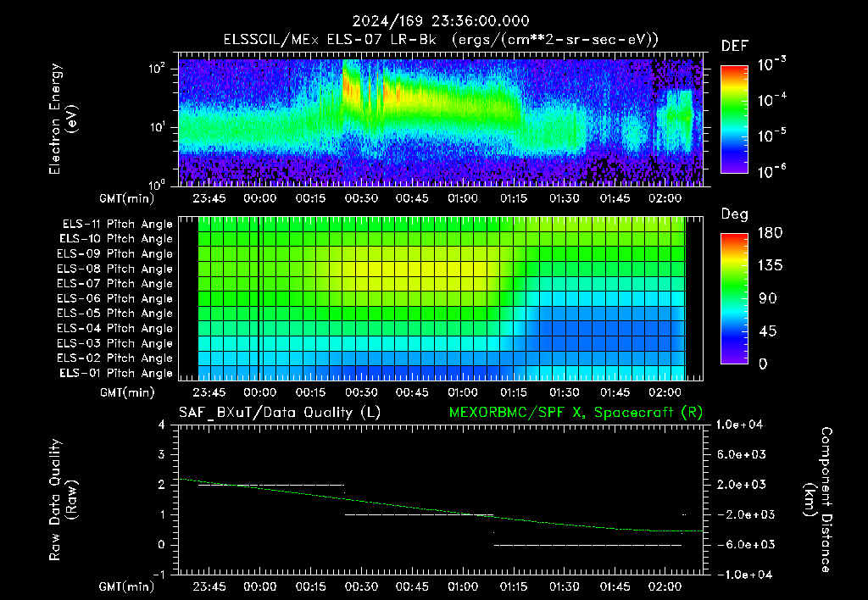
Task: Select the 'Electron Energy (eV)' axis label
Action: coord(63,119)
